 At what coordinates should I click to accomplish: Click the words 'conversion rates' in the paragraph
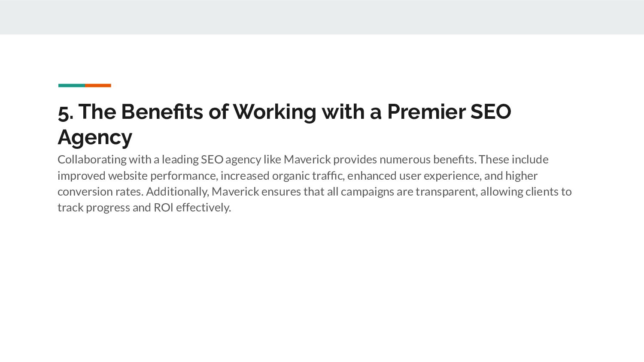click(x=100, y=192)
